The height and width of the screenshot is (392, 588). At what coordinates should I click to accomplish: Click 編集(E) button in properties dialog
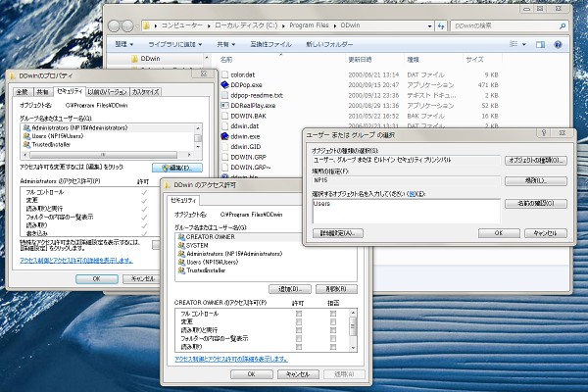[x=177, y=168]
